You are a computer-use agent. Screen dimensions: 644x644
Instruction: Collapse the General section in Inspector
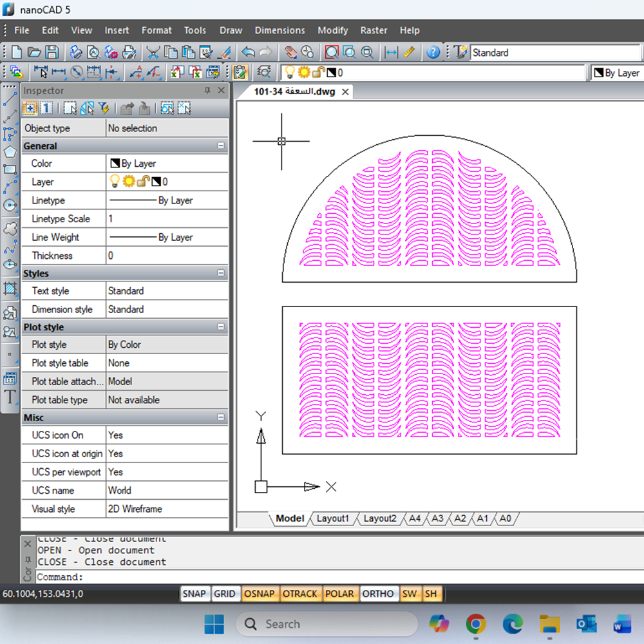click(221, 146)
